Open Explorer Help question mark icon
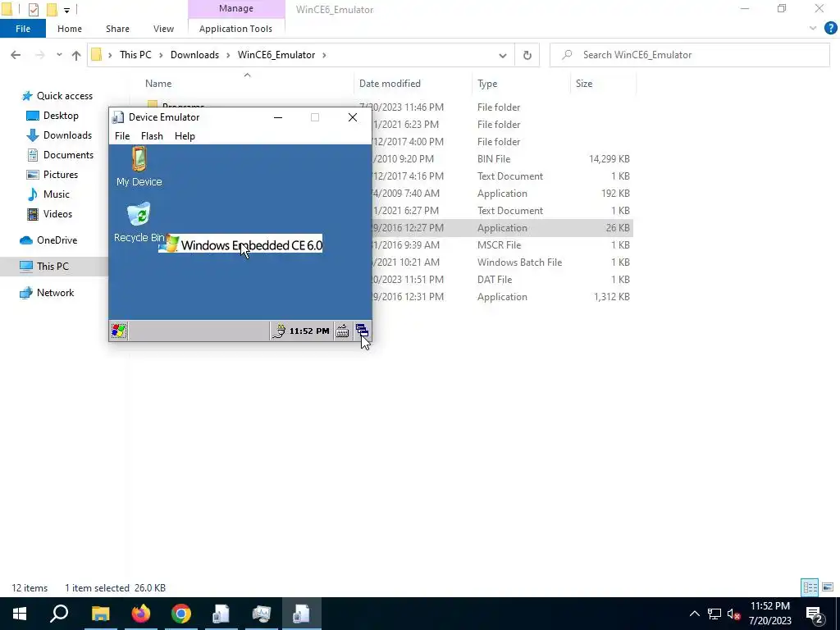 point(830,29)
